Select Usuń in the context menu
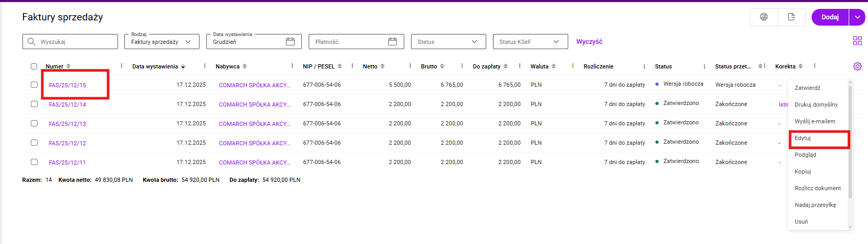The width and height of the screenshot is (868, 244). pos(801,222)
